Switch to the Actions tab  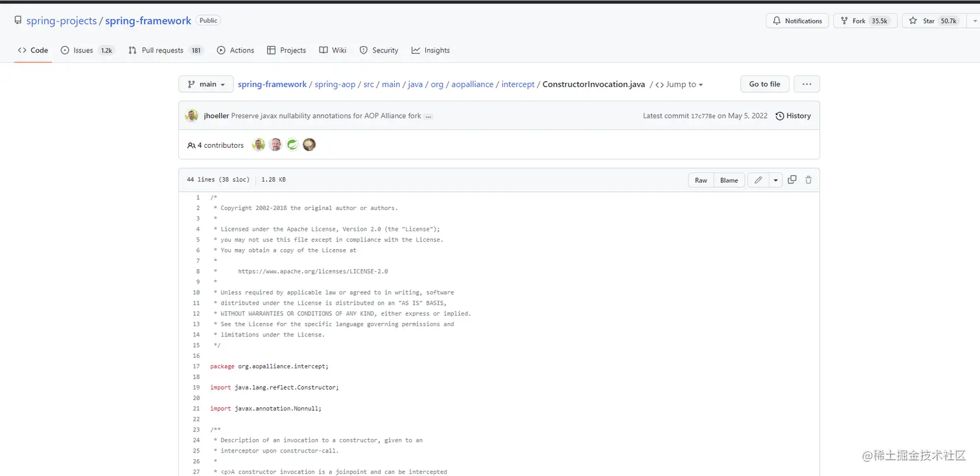pyautogui.click(x=235, y=50)
